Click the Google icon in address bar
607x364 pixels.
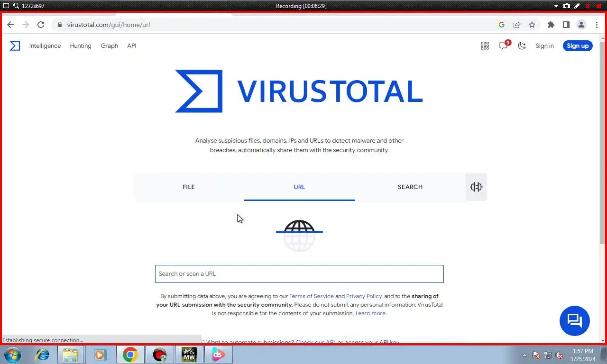point(502,25)
